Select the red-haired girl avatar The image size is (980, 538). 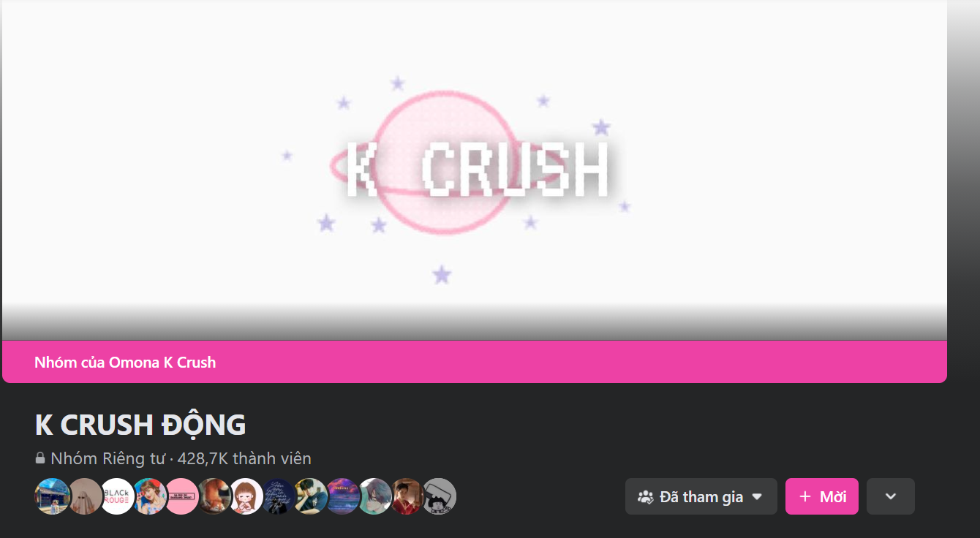pos(149,496)
